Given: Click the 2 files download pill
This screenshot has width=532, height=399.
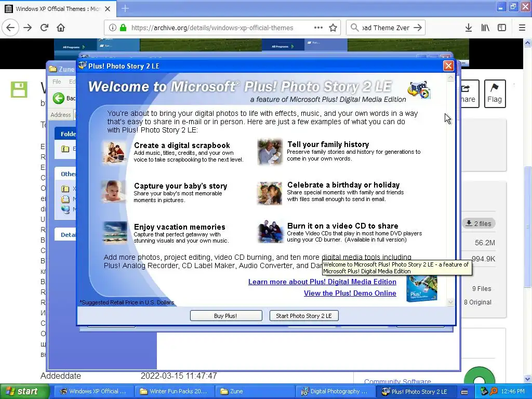Looking at the screenshot, I should pyautogui.click(x=478, y=223).
